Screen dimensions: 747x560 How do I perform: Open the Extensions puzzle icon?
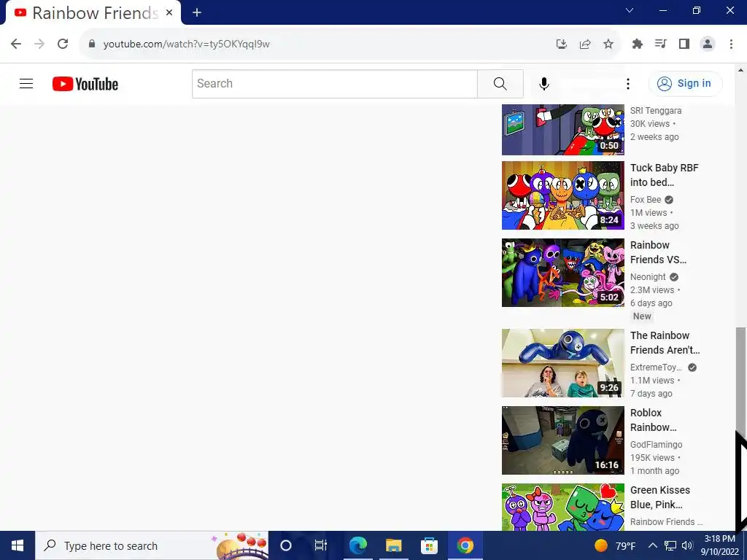coord(637,44)
